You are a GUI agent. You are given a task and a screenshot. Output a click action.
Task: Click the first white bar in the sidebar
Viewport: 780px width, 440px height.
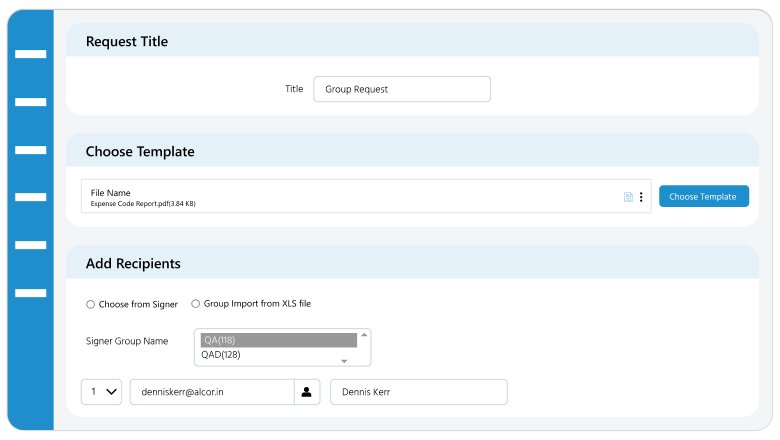31,54
